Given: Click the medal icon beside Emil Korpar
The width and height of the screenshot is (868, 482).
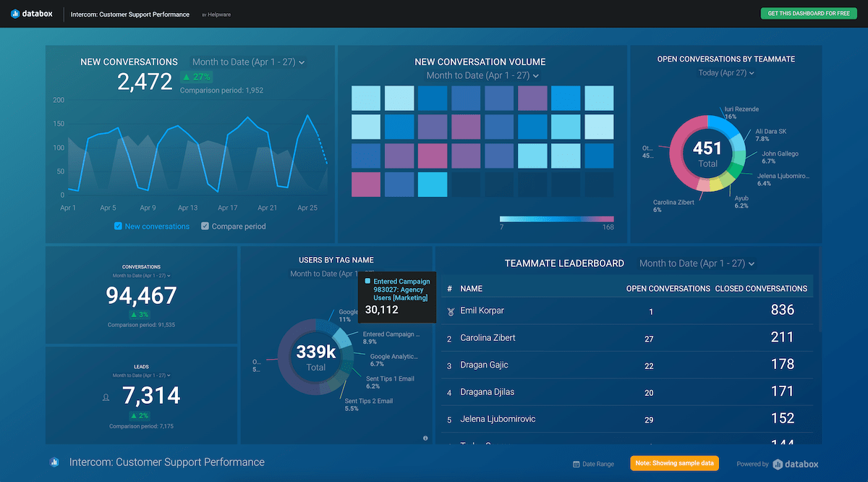Looking at the screenshot, I should (x=450, y=311).
